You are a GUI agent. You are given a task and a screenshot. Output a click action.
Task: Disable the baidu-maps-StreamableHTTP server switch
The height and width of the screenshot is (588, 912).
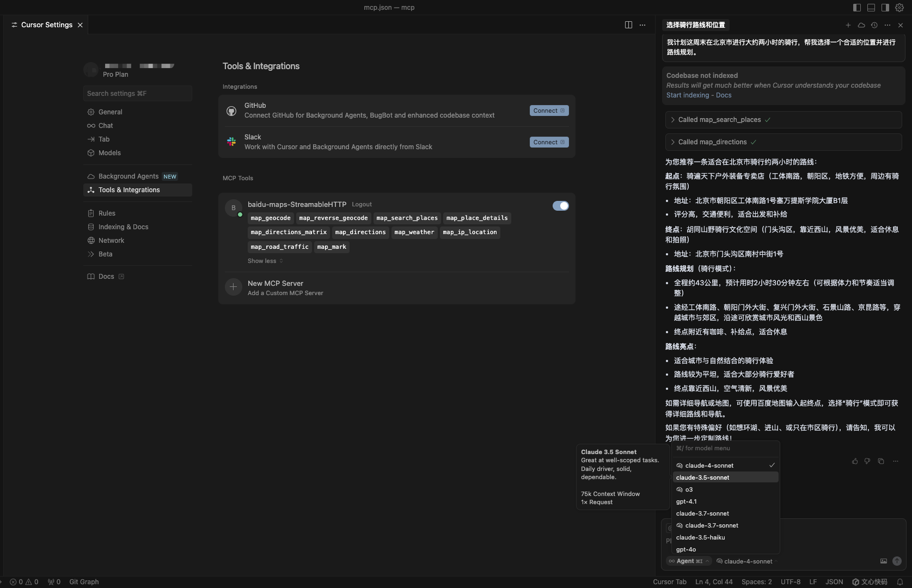pyautogui.click(x=560, y=206)
